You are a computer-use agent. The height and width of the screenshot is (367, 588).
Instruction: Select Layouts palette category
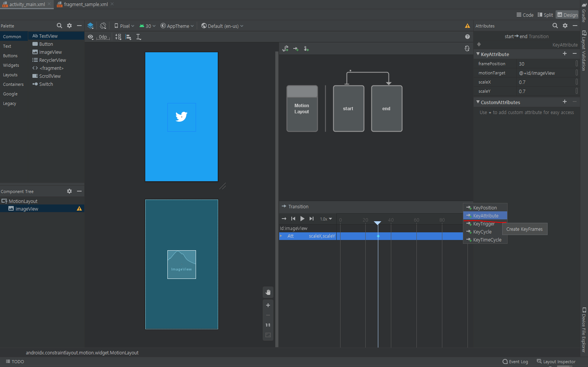(x=14, y=75)
